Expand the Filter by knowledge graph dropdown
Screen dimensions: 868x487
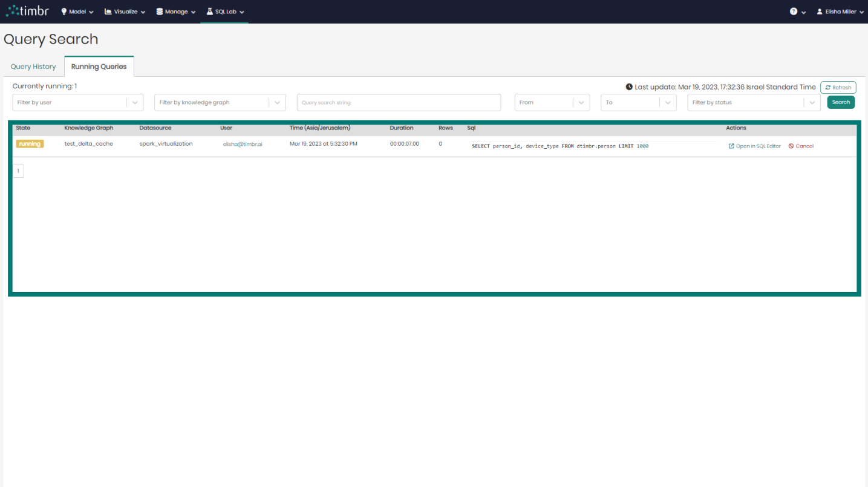[220, 102]
